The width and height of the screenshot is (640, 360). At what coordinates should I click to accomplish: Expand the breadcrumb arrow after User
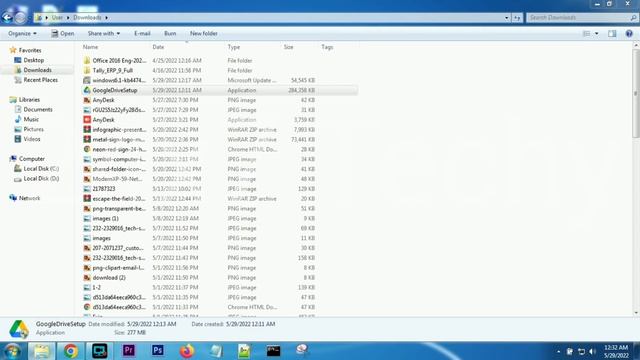[x=68, y=18]
